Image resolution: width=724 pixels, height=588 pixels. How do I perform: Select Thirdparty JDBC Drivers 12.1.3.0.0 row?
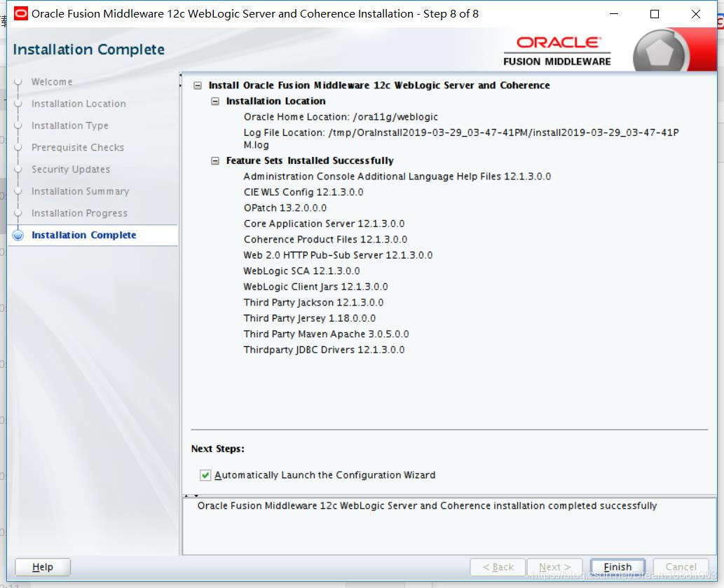324,350
